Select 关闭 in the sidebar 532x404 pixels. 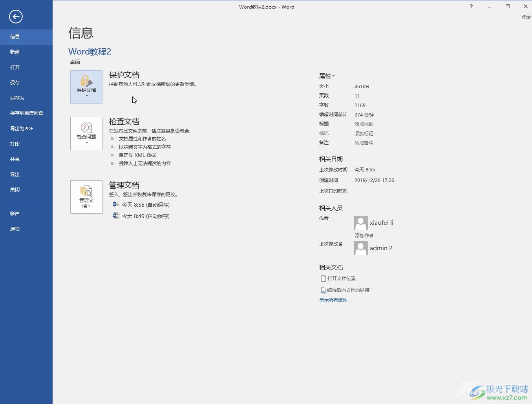pyautogui.click(x=26, y=190)
